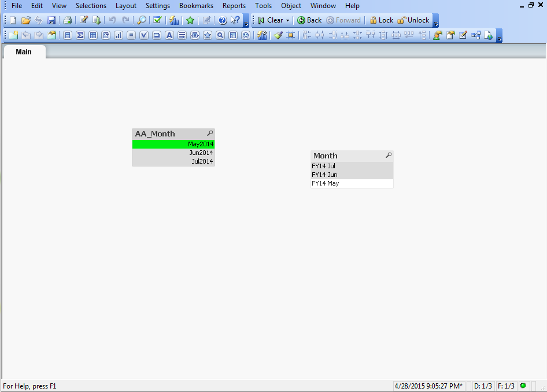The image size is (547, 392).
Task: Select FY14 Jul in the Month list box
Action: 335,166
